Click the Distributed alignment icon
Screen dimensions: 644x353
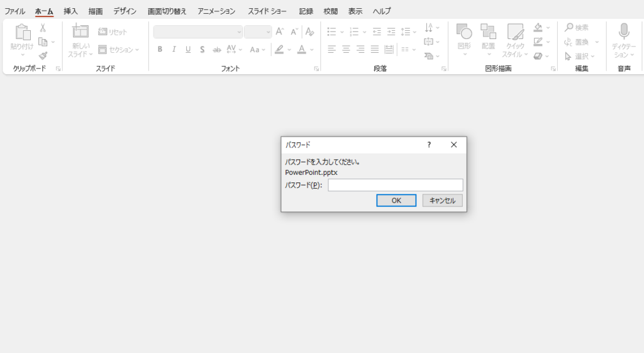389,49
